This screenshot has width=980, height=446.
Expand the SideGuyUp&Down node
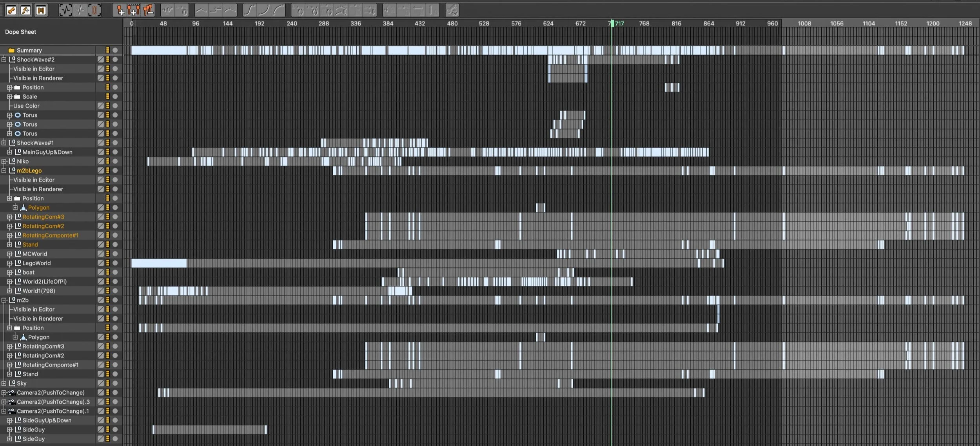(x=9, y=421)
